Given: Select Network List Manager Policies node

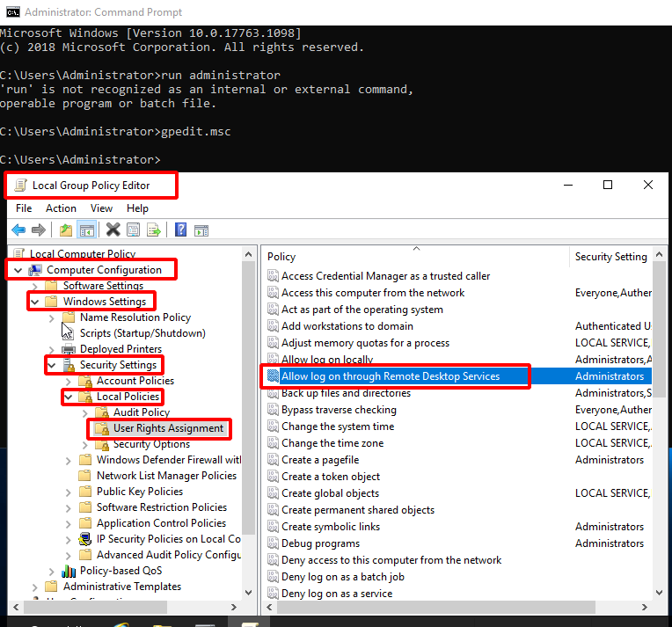Looking at the screenshot, I should [x=166, y=475].
